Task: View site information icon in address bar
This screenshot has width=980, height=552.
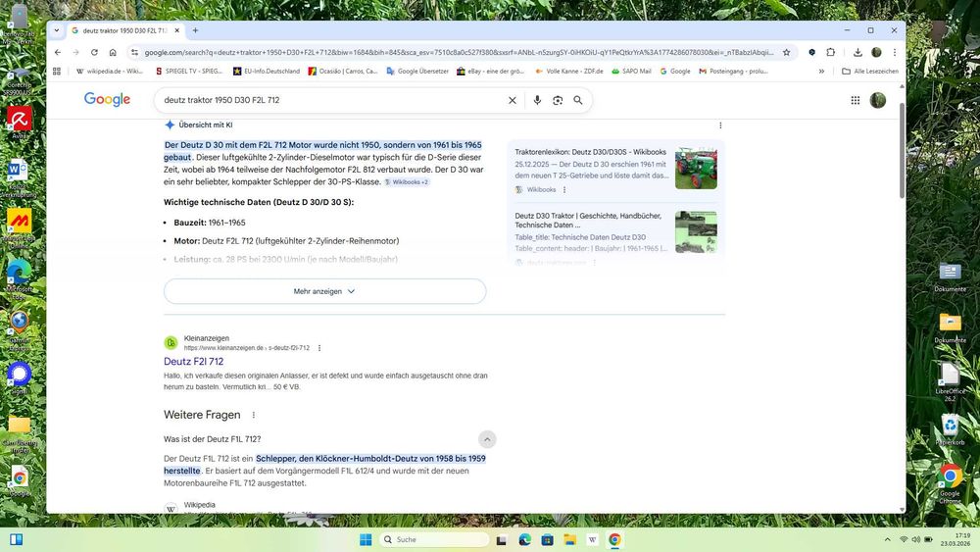Action: point(134,53)
